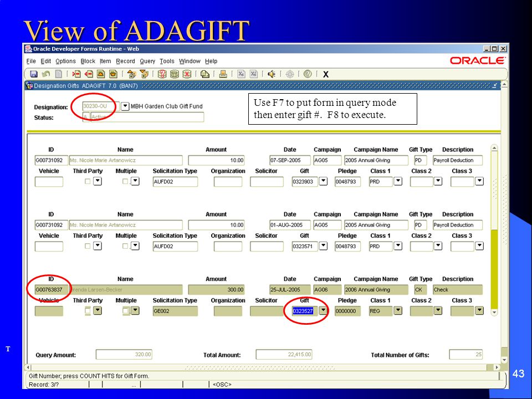
Task: Toggle Multiple checkbox for gift 0323903
Action: point(125,182)
